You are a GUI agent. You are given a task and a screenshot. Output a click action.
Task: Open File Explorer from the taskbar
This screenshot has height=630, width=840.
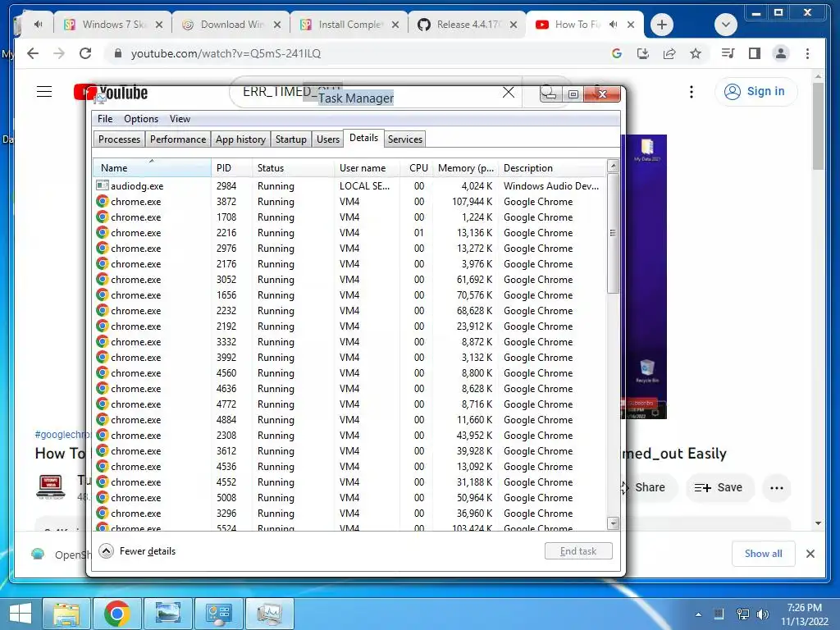66,613
